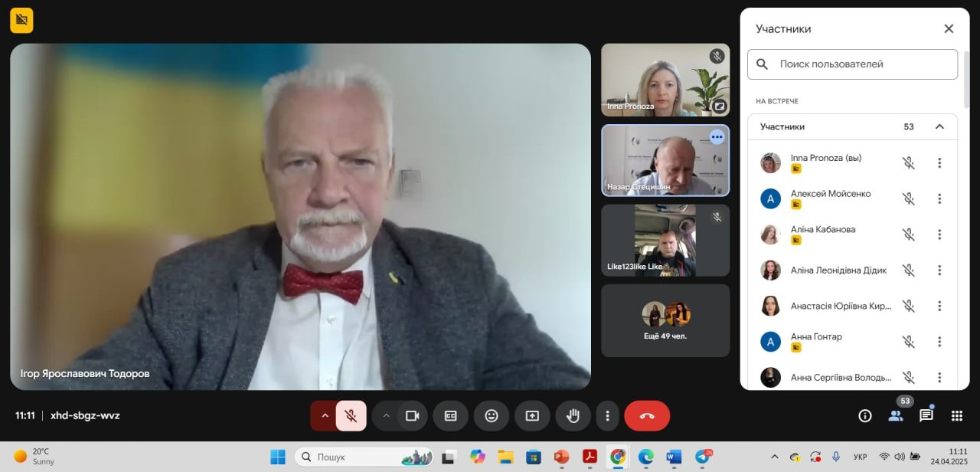Mute Аліна Леонідівна Дідик's microphone icon
Screen dimensions: 980x472
tap(908, 270)
